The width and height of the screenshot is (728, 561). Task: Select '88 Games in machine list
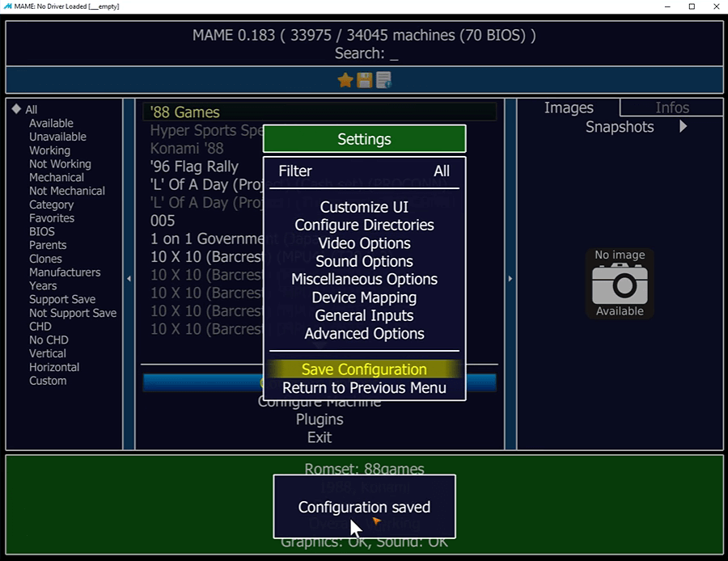(320, 112)
